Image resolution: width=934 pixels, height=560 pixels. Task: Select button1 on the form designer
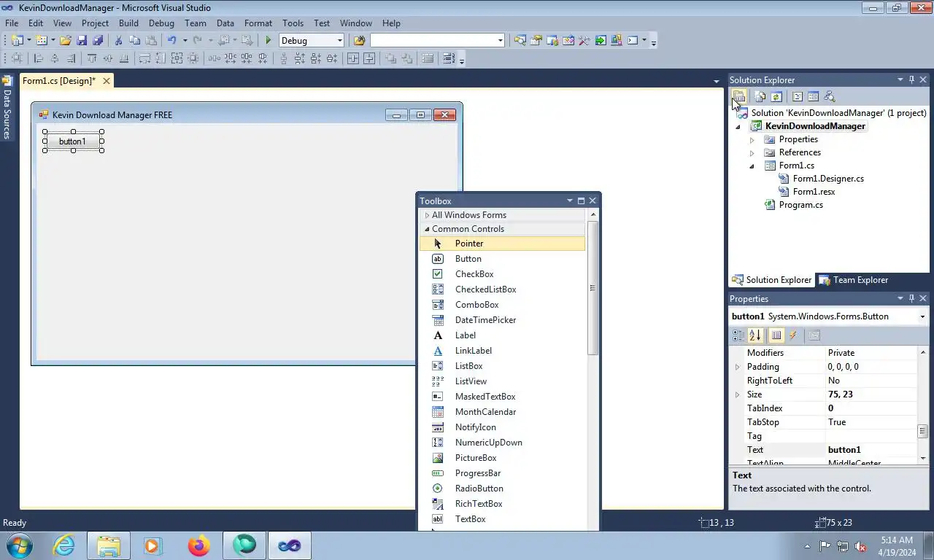point(72,141)
